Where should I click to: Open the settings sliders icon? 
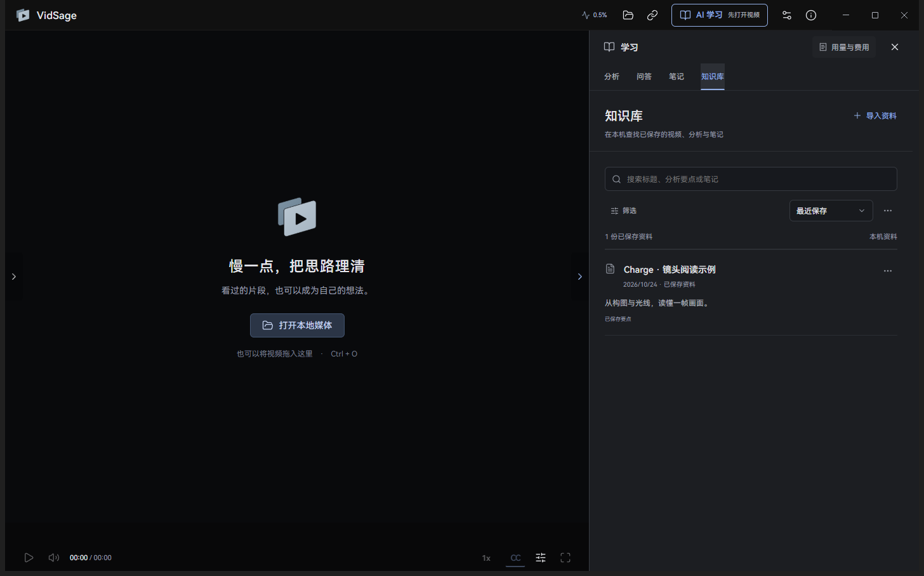[787, 15]
